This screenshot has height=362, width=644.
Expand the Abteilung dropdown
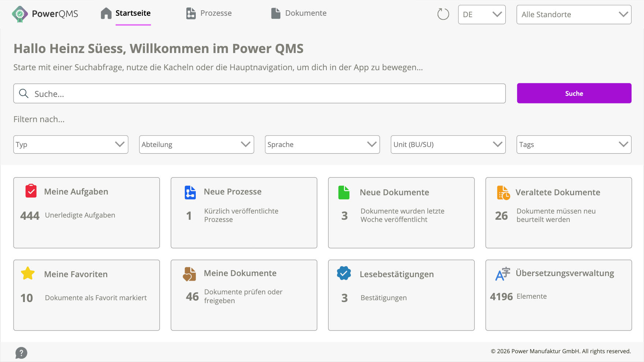point(196,144)
